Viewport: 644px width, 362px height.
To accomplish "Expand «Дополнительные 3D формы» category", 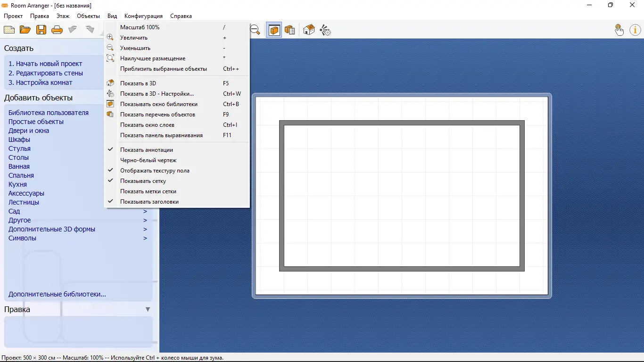I will 145,229.
